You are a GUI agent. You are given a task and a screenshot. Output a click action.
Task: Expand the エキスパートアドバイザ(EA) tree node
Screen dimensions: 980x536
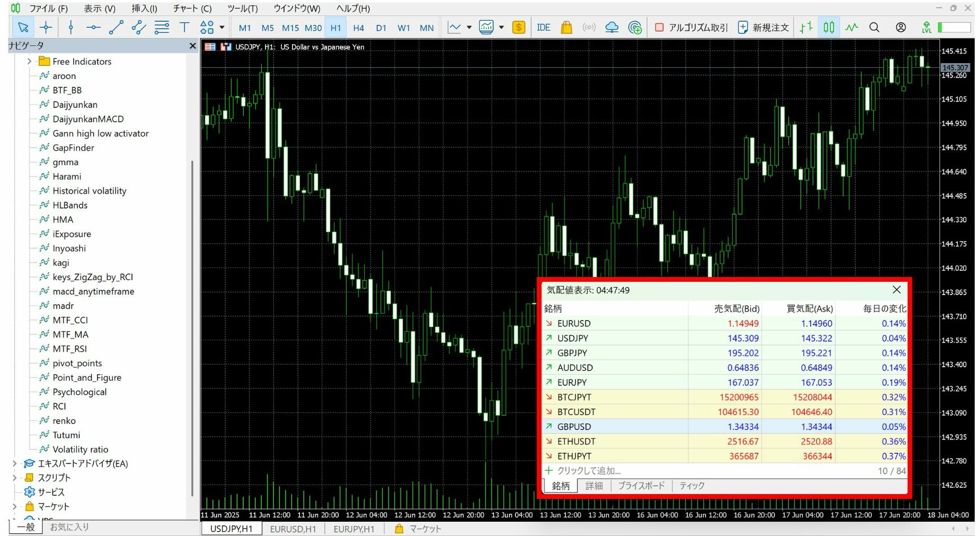(15, 463)
